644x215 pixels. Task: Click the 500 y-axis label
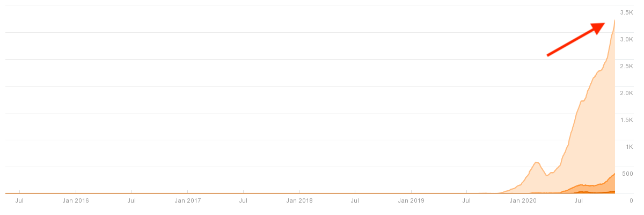click(627, 174)
